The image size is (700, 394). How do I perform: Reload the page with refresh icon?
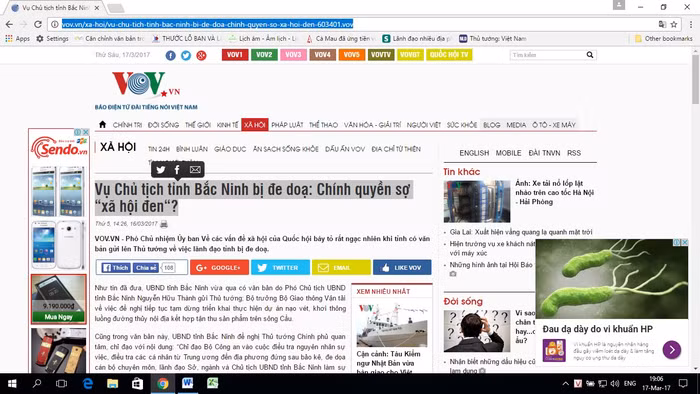click(x=38, y=24)
